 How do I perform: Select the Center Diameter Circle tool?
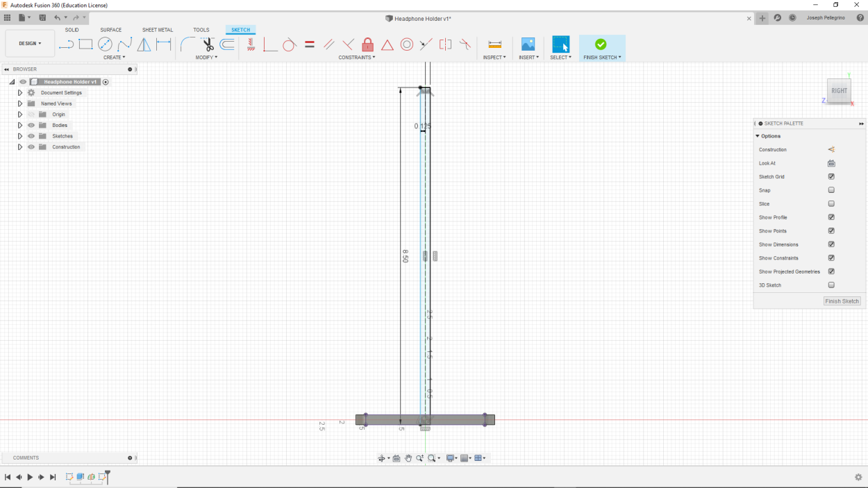pyautogui.click(x=105, y=44)
